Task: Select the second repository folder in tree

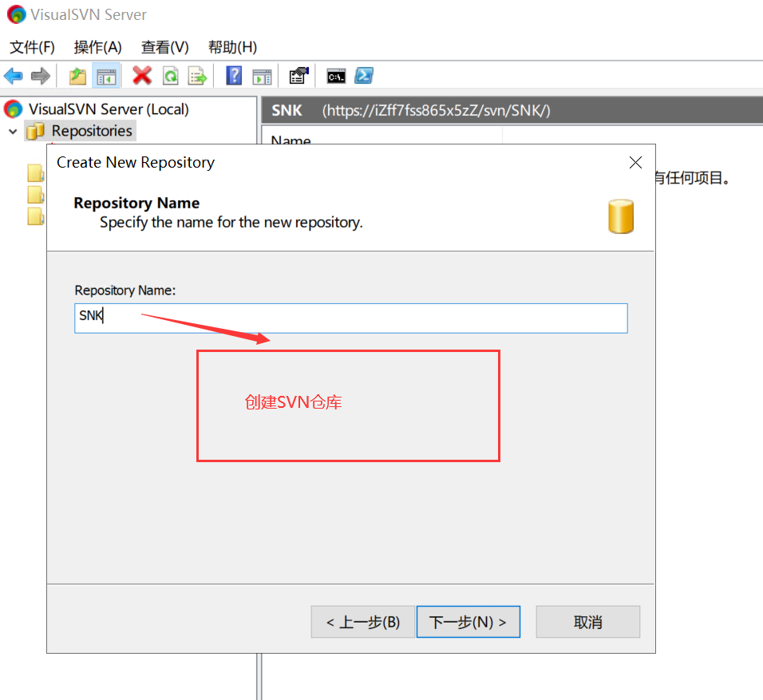Action: click(x=36, y=194)
